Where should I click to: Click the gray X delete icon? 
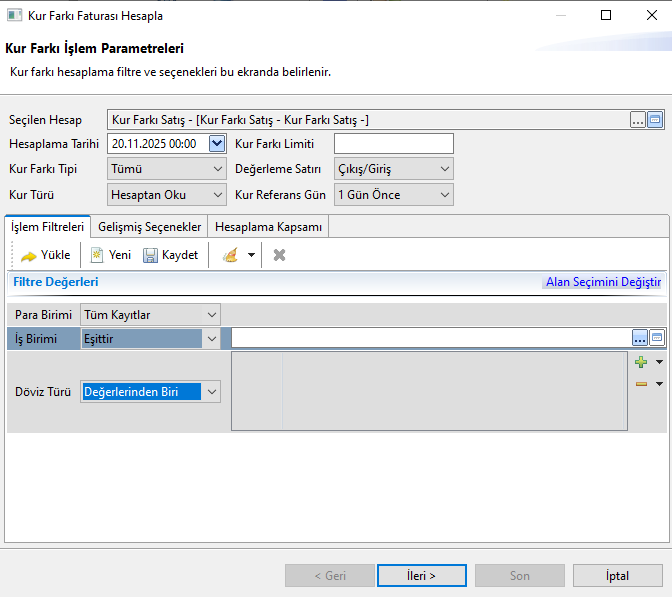(280, 255)
